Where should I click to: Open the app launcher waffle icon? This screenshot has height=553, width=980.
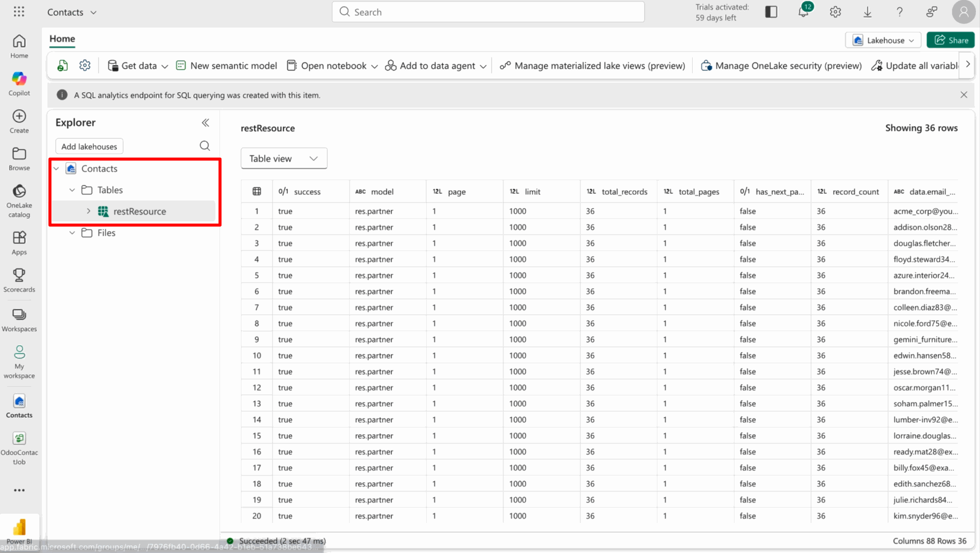click(19, 12)
